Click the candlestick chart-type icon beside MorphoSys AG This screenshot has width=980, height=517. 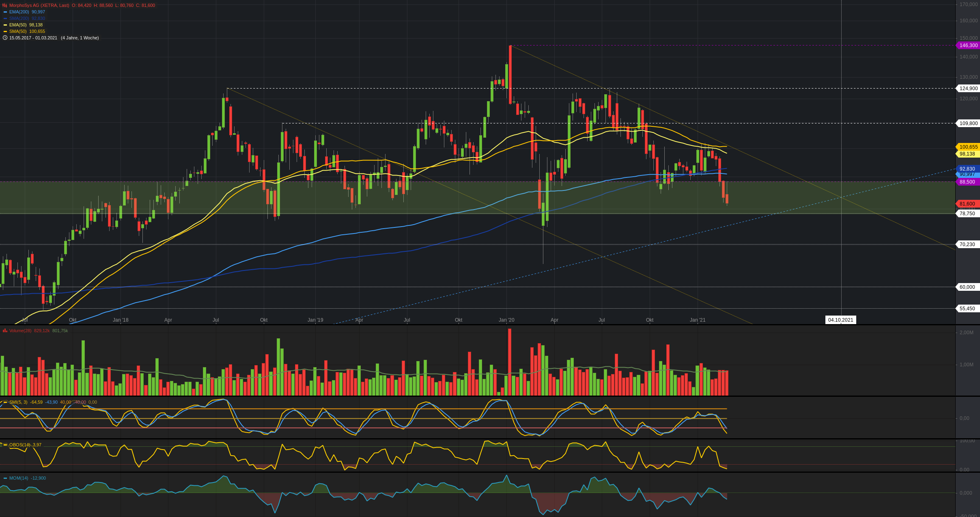coord(5,5)
